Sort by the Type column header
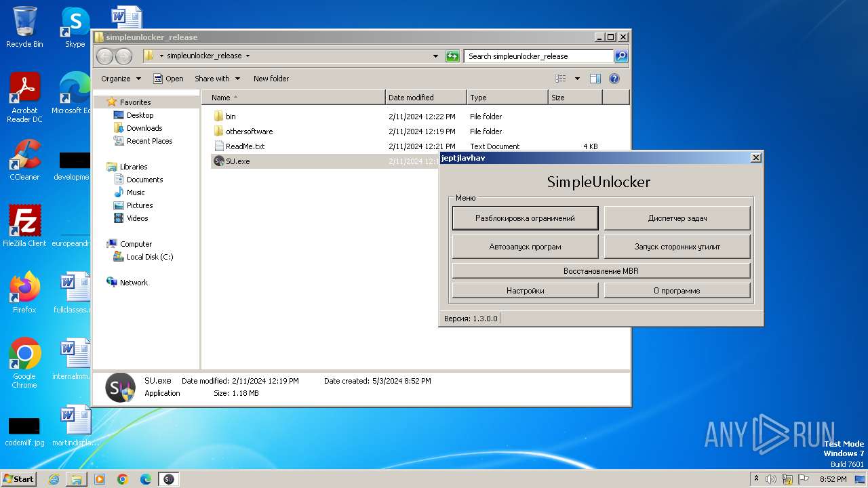The height and width of the screenshot is (488, 868). [x=507, y=98]
